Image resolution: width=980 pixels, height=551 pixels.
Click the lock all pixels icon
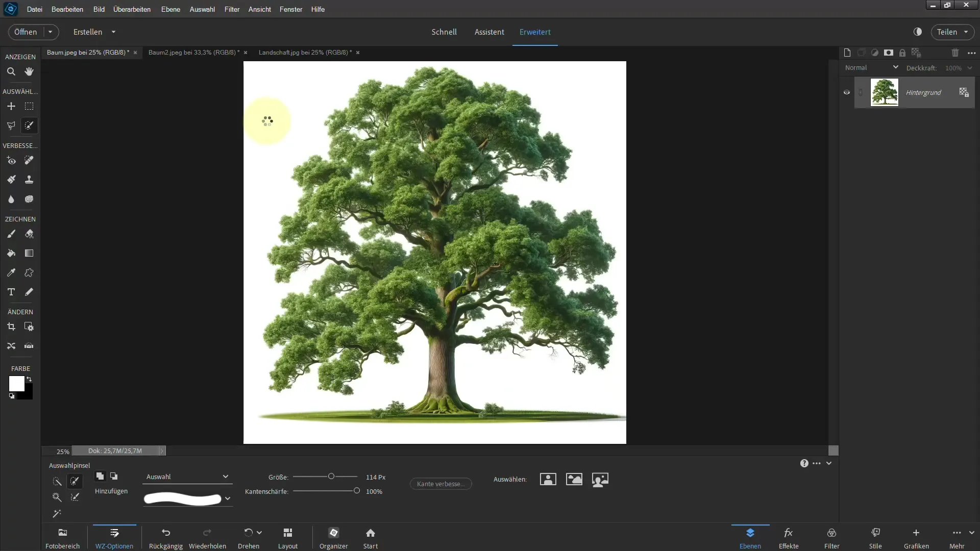(x=902, y=53)
